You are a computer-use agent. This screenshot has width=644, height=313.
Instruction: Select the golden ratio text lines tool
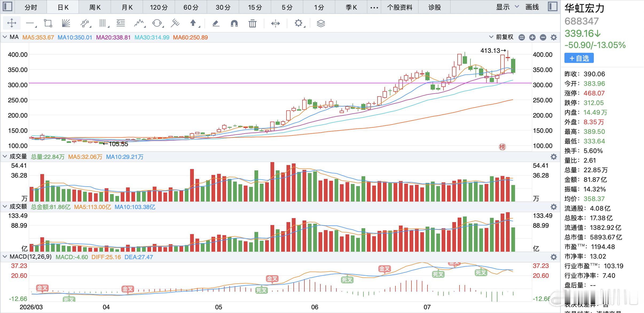(121, 23)
